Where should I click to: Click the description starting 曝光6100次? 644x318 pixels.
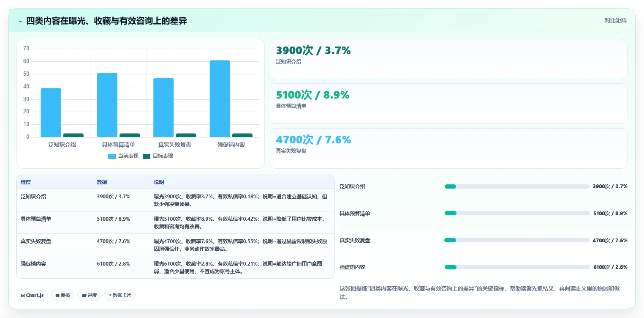(239, 268)
